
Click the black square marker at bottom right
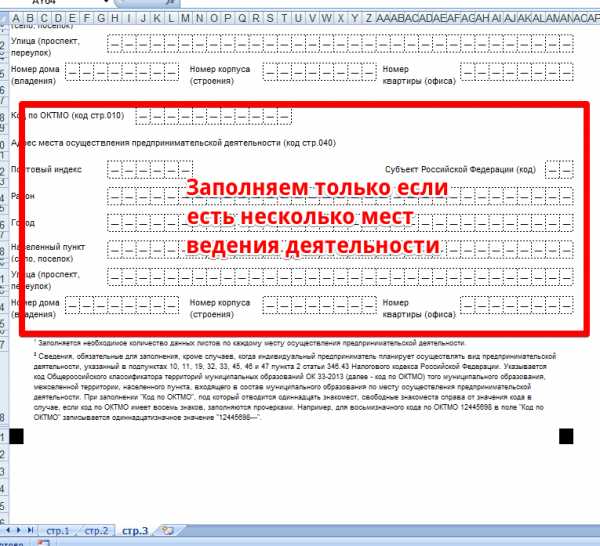[x=566, y=436]
